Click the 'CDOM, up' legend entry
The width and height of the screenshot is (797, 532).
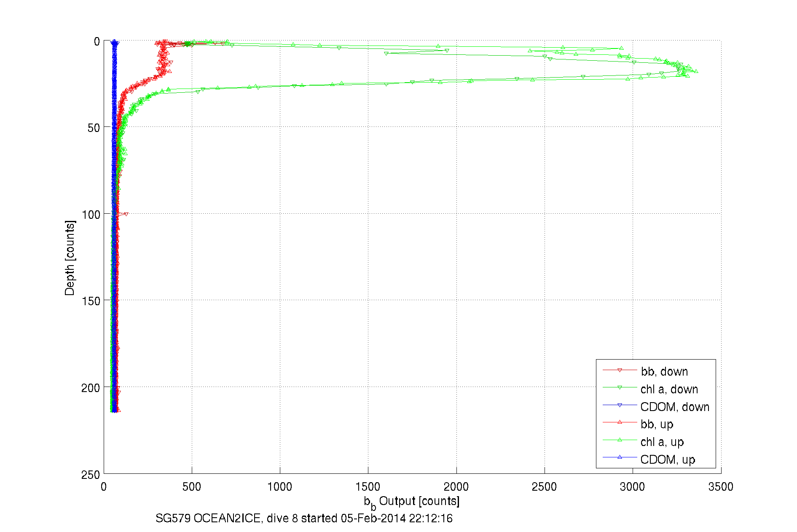668,459
